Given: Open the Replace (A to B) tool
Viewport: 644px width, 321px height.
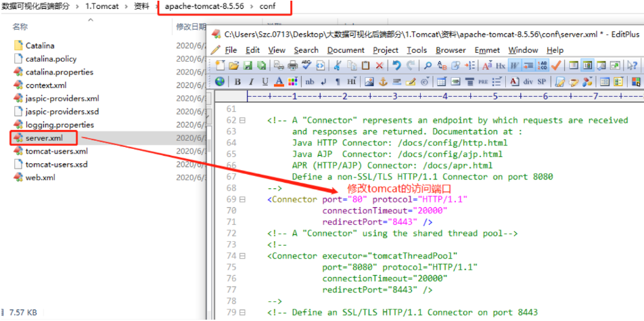Looking at the screenshot, I should pos(442,65).
